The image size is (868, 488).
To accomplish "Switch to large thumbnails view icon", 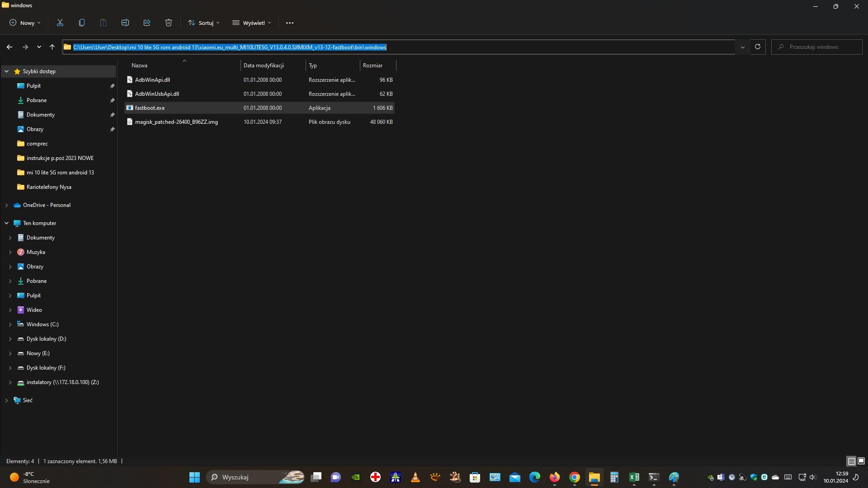I will (x=861, y=461).
